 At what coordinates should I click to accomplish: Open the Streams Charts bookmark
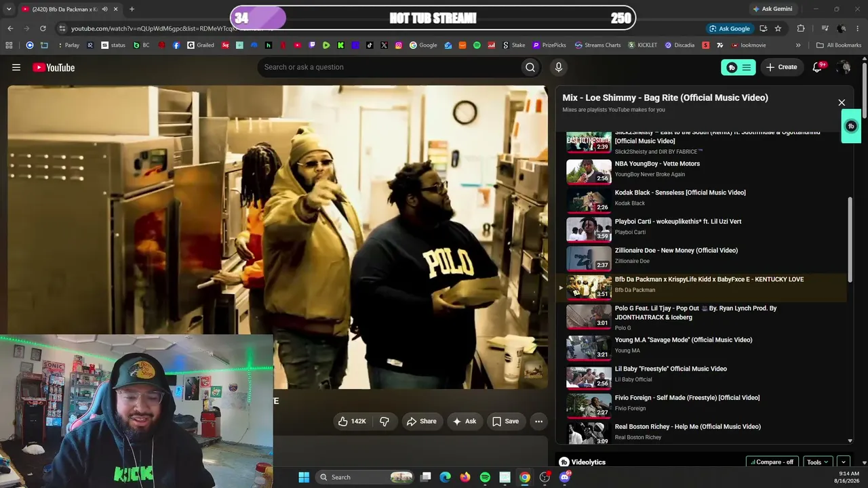tap(597, 45)
